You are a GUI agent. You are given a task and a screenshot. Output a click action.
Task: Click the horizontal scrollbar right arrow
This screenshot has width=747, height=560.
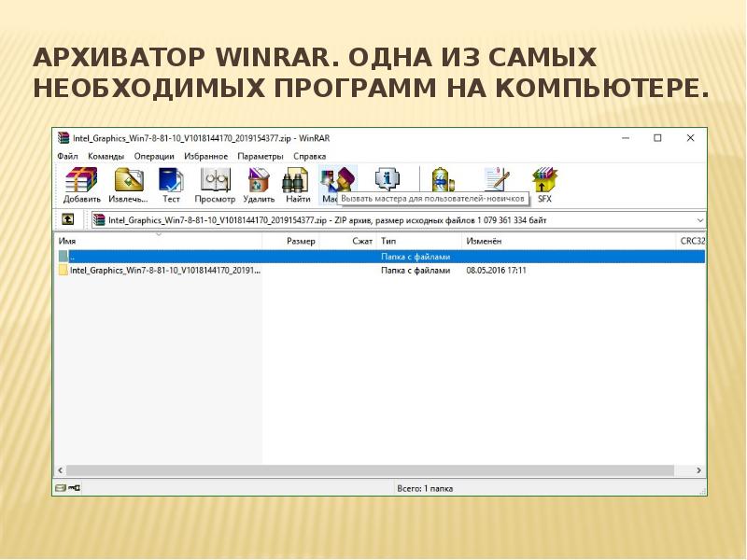pyautogui.click(x=698, y=470)
